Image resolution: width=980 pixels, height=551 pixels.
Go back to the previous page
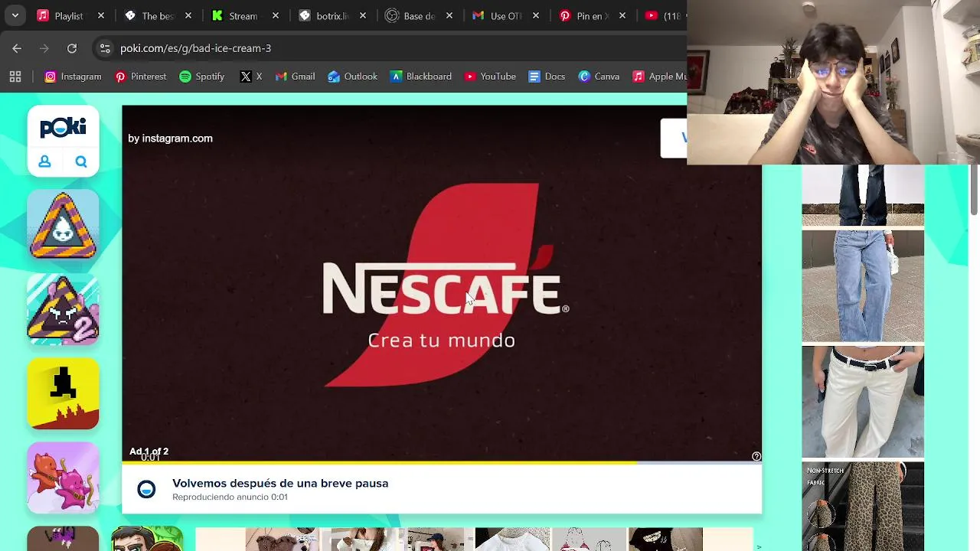click(x=17, y=48)
